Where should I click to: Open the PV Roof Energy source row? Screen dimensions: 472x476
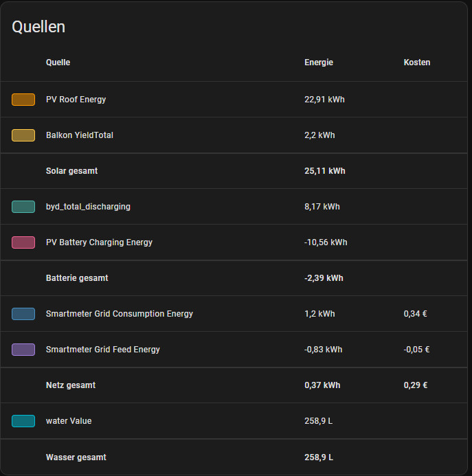pos(76,100)
